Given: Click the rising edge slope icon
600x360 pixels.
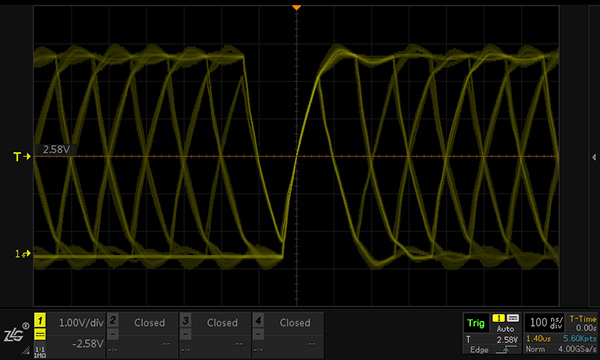Looking at the screenshot, I should point(505,350).
